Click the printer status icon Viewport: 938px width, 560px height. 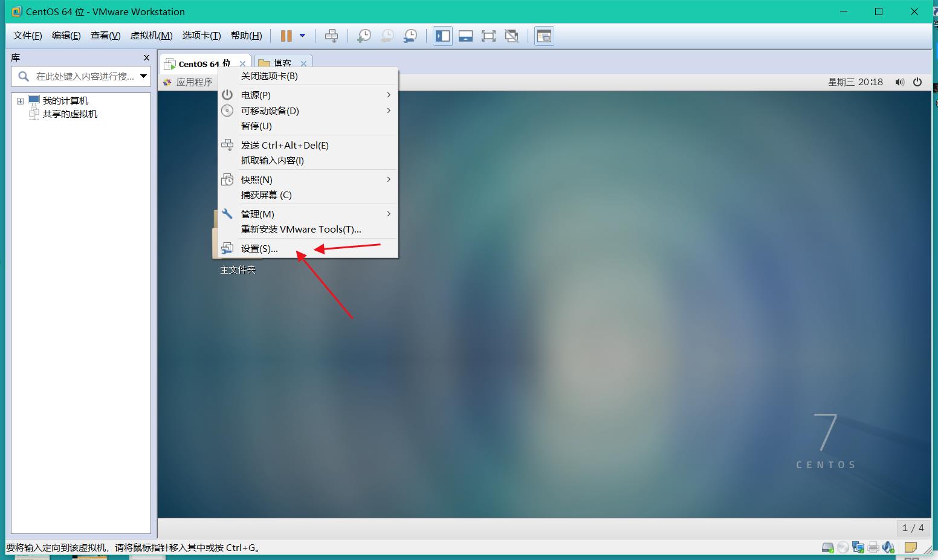(x=873, y=547)
